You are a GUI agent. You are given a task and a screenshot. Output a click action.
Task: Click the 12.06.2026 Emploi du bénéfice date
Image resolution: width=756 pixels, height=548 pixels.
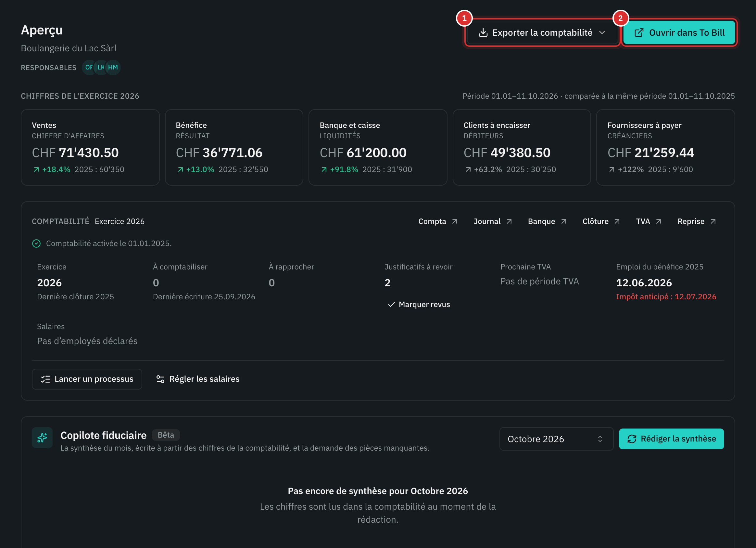click(644, 283)
